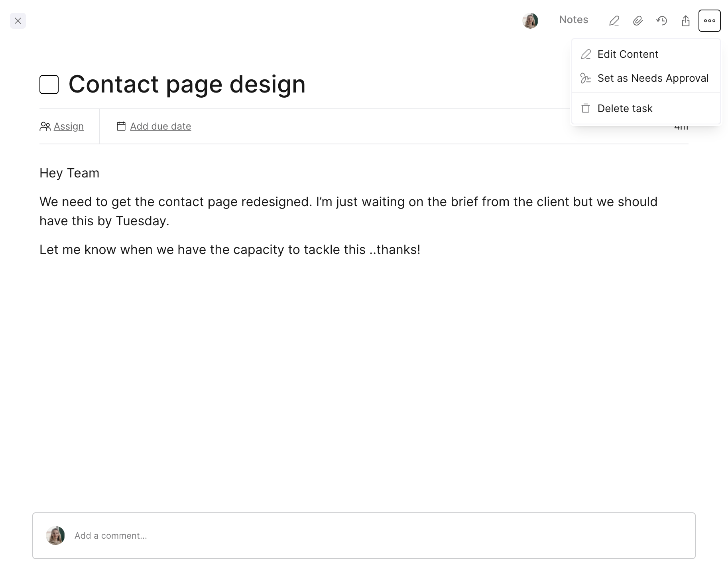Close the task with the X button
The width and height of the screenshot is (728, 567).
coord(18,21)
